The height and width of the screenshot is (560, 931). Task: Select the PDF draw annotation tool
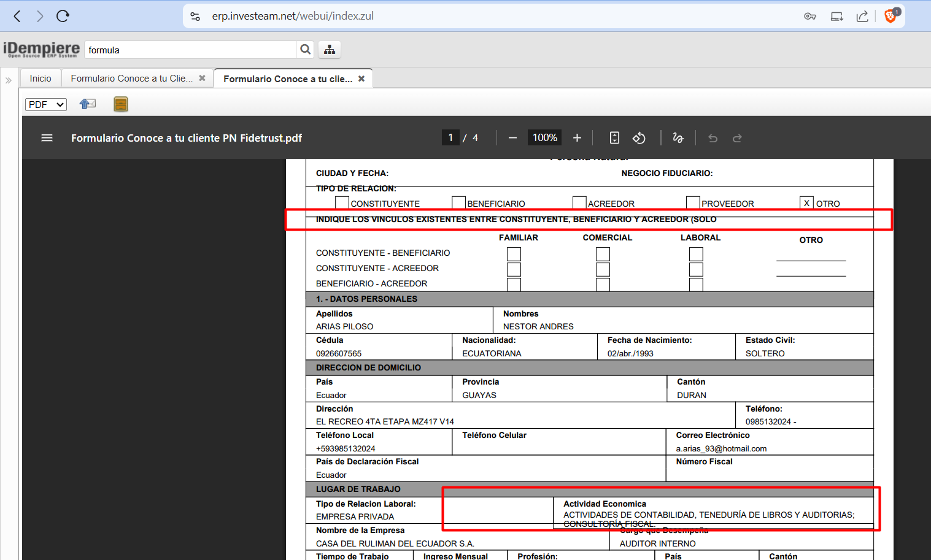[x=678, y=138]
